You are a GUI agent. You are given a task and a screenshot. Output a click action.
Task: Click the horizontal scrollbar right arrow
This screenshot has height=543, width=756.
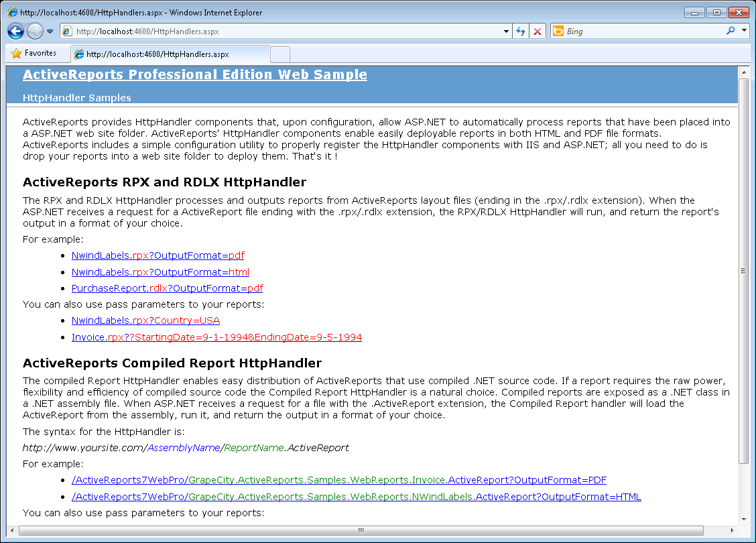click(x=733, y=530)
